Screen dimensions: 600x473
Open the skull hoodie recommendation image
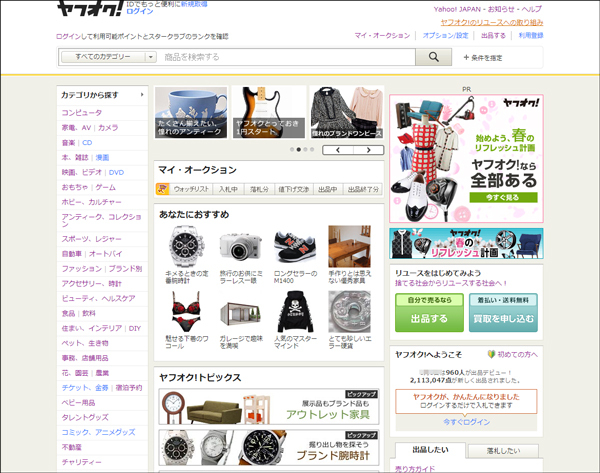pos(295,312)
